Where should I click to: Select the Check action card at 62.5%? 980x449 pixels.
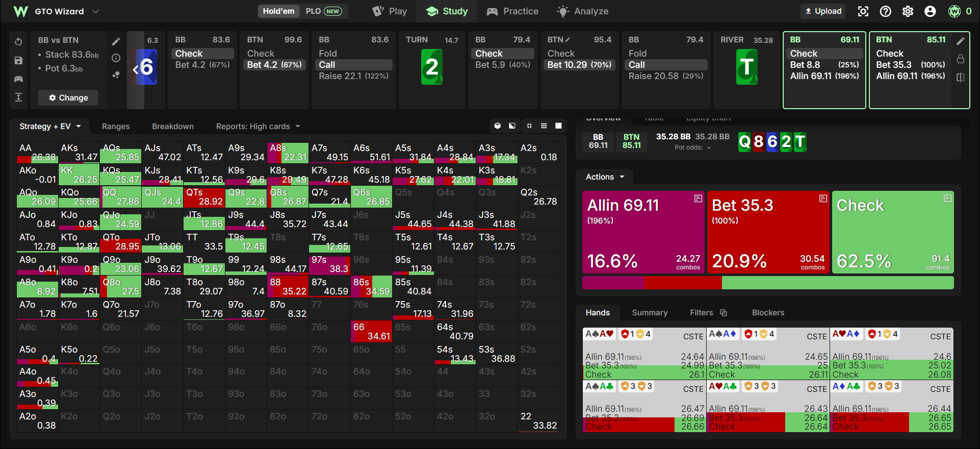893,232
